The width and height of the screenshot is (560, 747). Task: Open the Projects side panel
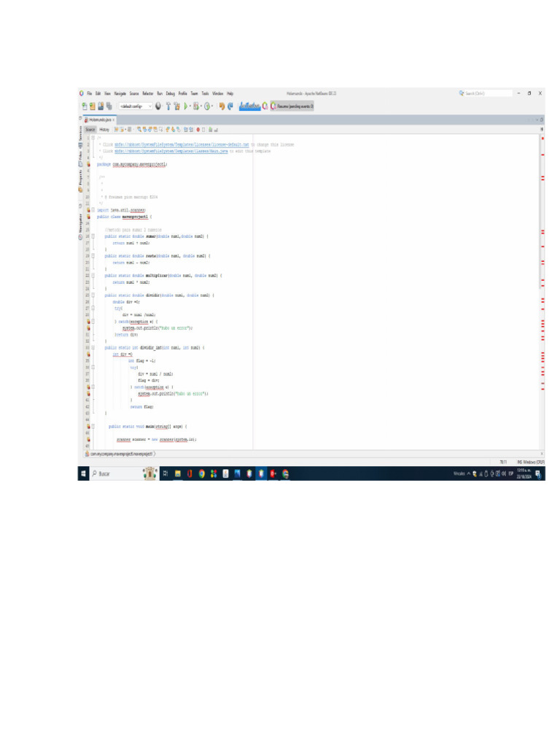click(80, 180)
